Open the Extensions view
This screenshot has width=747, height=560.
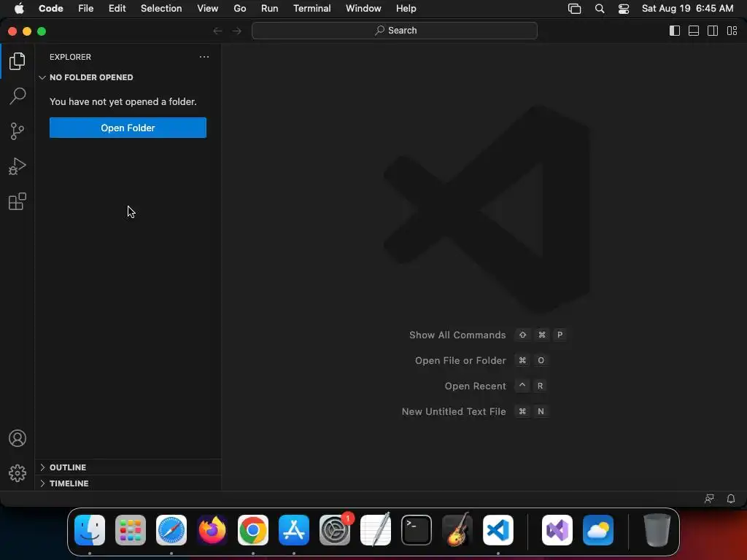(x=18, y=201)
